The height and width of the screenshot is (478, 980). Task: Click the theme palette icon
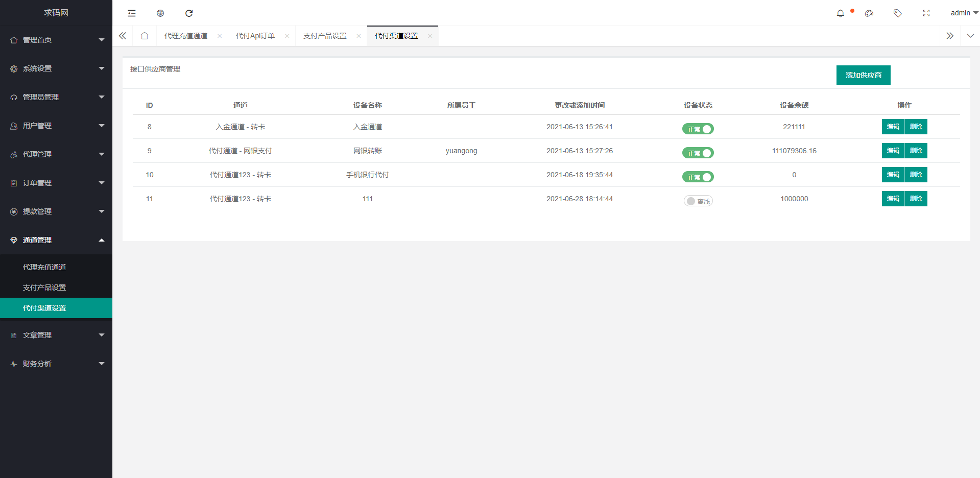coord(869,13)
